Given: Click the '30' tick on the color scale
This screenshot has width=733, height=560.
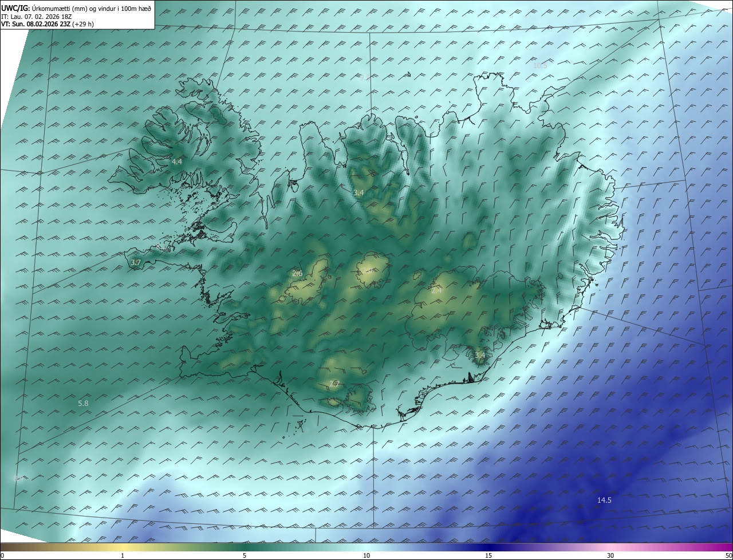Looking at the screenshot, I should (610, 555).
